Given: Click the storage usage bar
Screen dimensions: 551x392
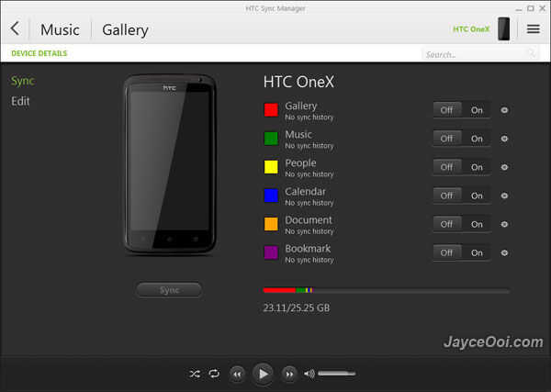Looking at the screenshot, I should point(387,290).
